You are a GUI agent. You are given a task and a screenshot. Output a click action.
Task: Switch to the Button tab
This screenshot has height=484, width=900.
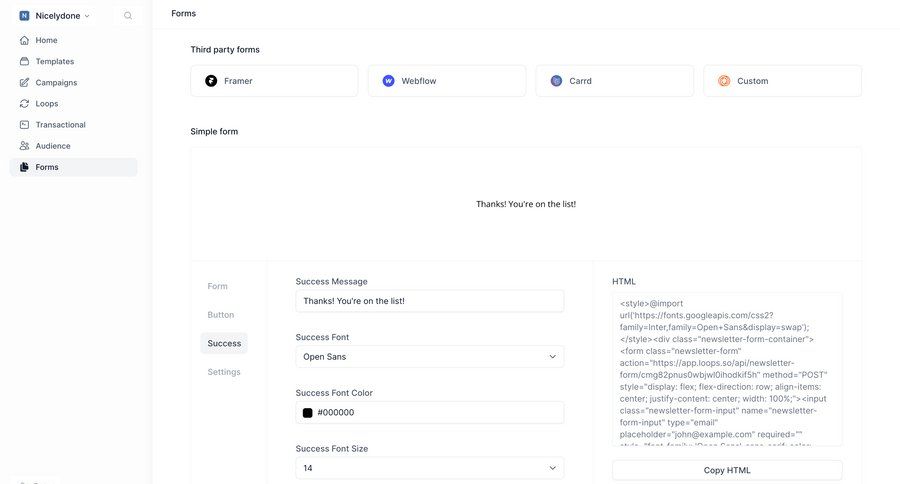221,315
